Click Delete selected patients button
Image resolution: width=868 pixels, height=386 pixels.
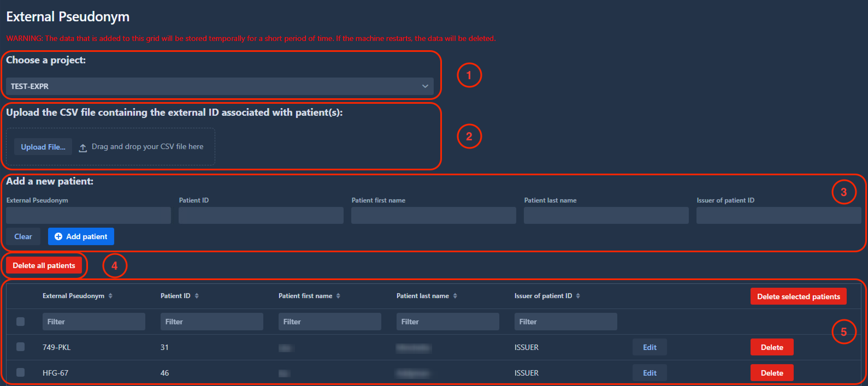(798, 296)
